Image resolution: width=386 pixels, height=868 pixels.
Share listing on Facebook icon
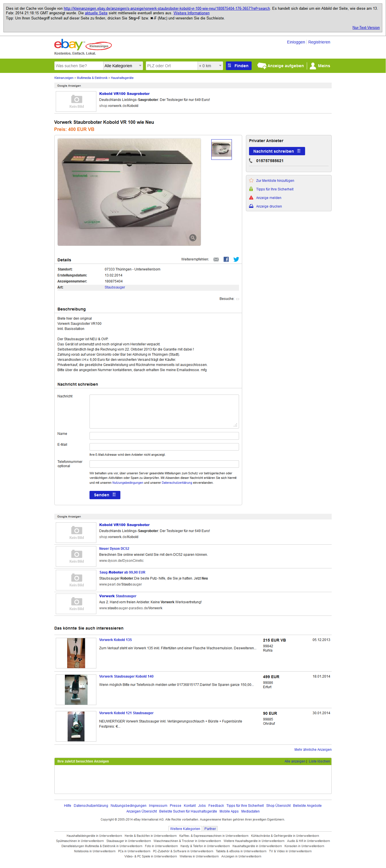pos(226,260)
